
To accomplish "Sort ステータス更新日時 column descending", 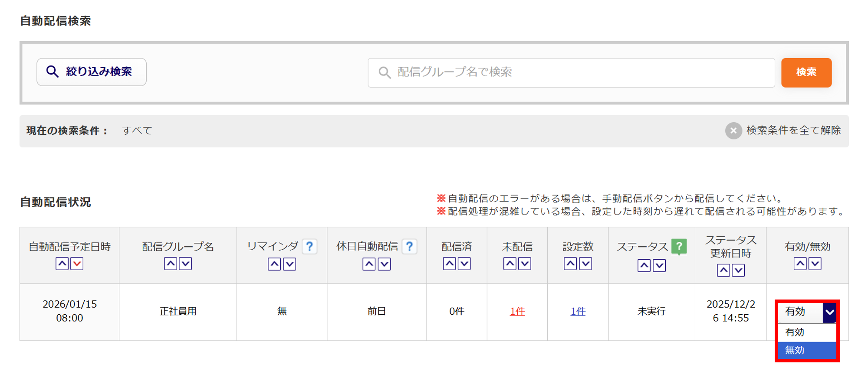I will [x=738, y=270].
